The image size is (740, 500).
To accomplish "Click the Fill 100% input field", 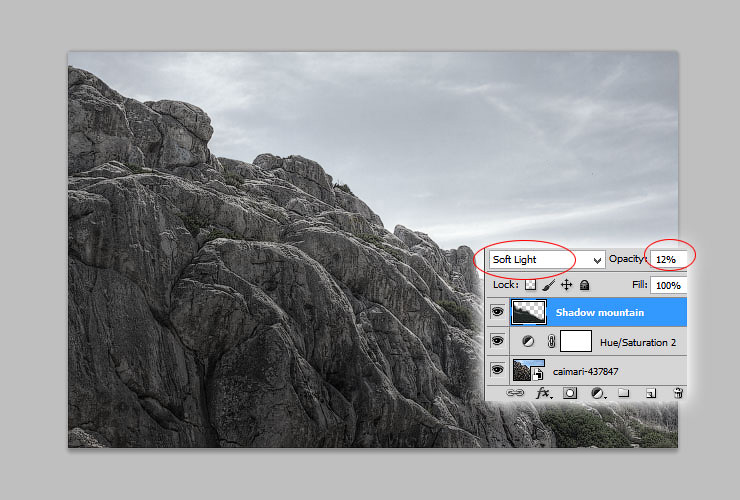I will pyautogui.click(x=668, y=285).
